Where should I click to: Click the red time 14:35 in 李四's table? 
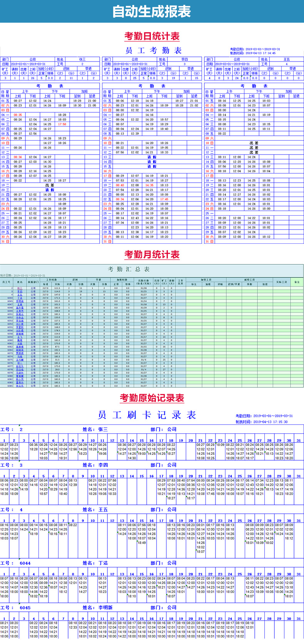coord(149,185)
